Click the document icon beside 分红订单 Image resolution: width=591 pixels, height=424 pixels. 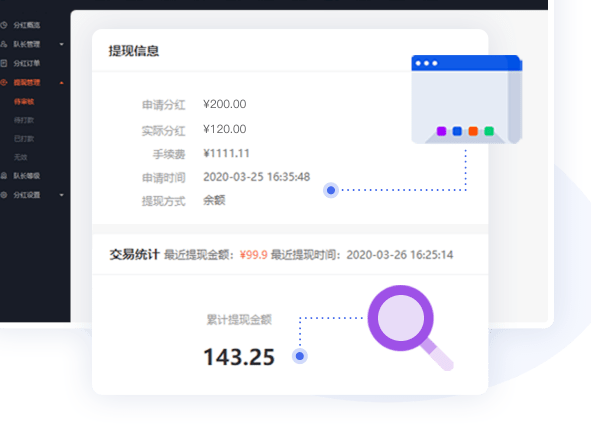[x=4, y=63]
